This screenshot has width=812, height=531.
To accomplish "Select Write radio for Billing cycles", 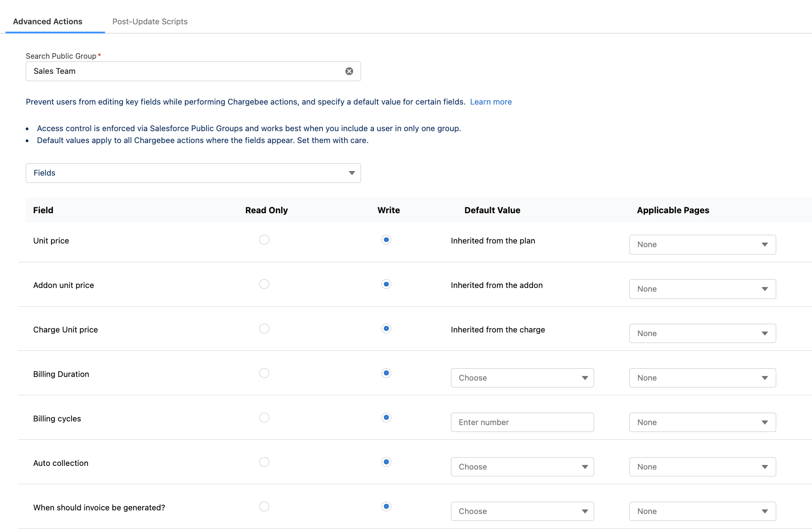I will point(386,418).
